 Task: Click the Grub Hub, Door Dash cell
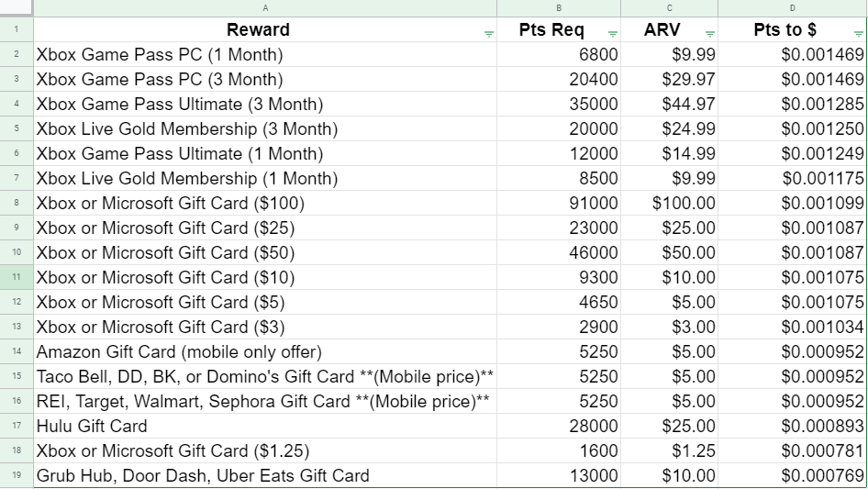click(x=203, y=475)
